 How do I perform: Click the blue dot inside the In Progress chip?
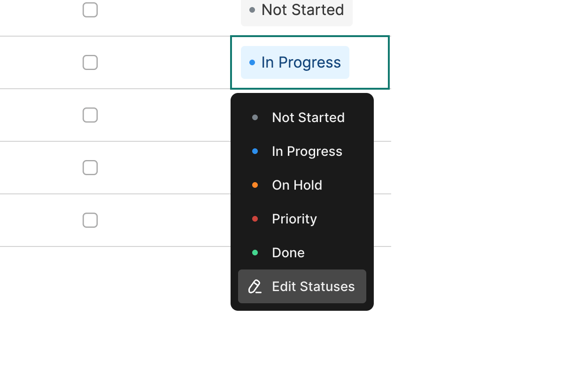pos(252,62)
